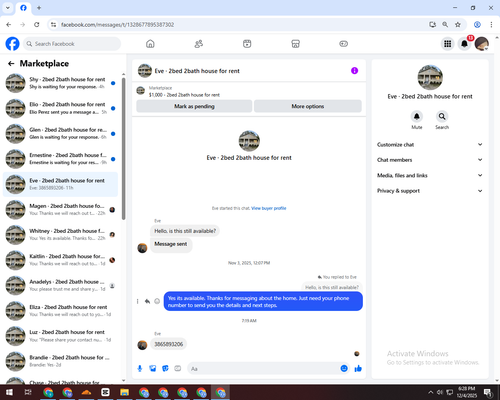Open Luz's house for rent conversation

60,336
